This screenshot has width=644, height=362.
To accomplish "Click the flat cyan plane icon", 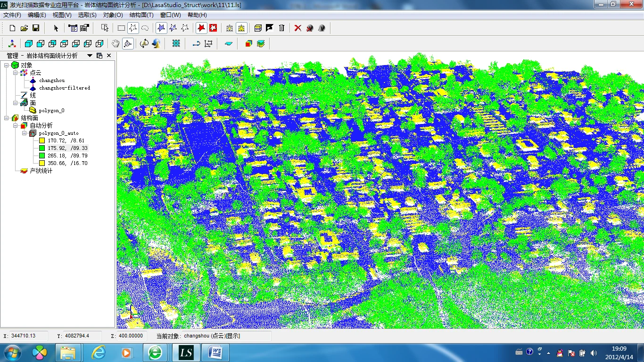I will [229, 44].
